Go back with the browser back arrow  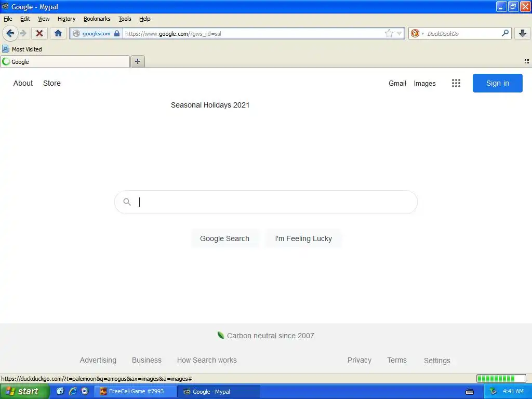10,33
